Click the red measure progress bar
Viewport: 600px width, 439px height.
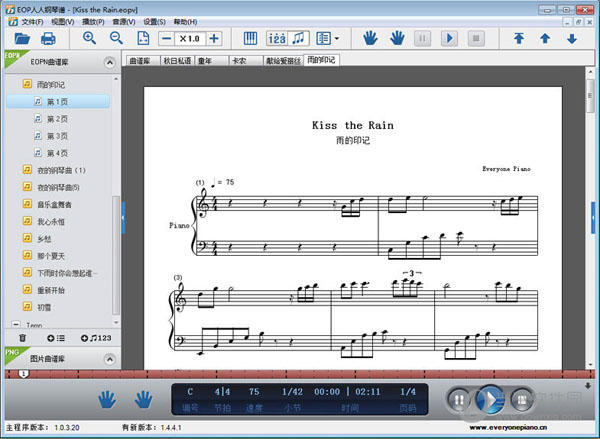click(300, 374)
